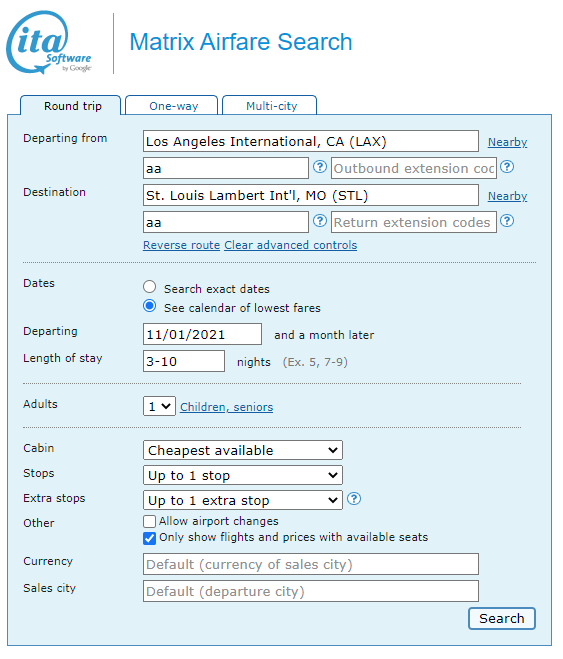The image size is (563, 659).
Task: Open help icon beside return extension codes
Action: [507, 221]
